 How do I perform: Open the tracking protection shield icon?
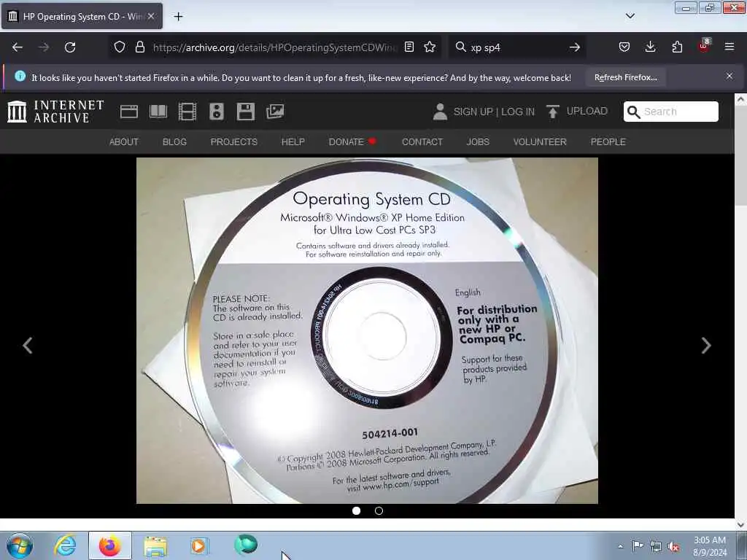point(120,47)
